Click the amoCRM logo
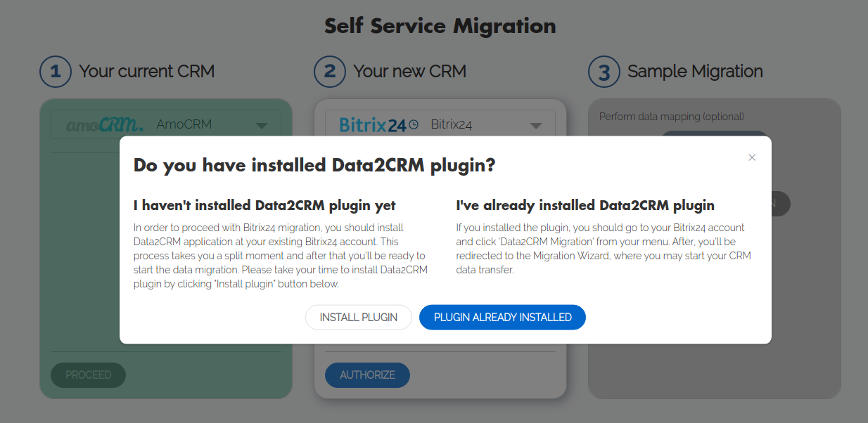Screen dimensions: 868x423 tap(105, 125)
